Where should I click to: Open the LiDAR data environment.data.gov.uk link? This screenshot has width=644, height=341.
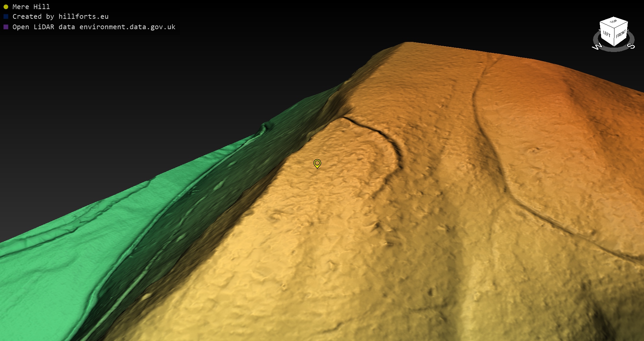[94, 27]
